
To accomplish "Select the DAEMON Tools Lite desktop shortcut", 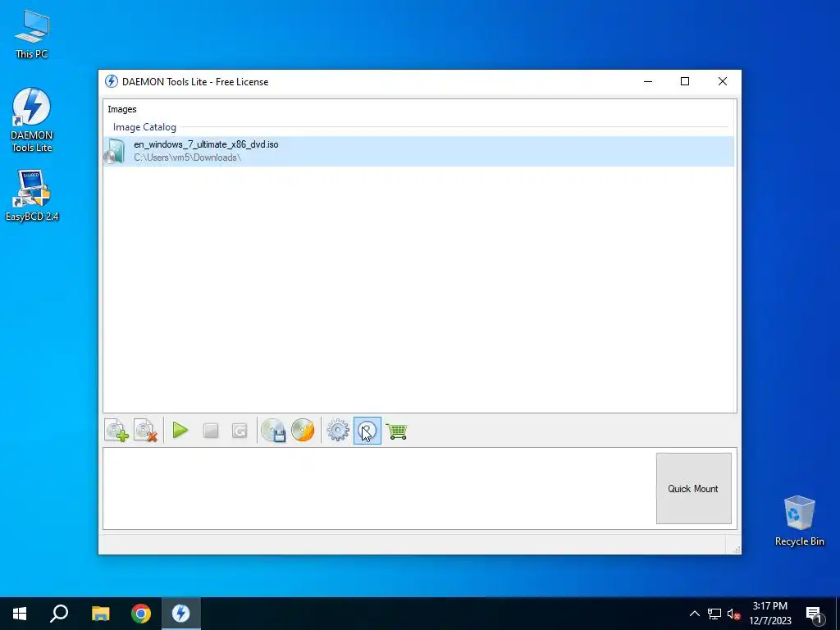I will [x=32, y=121].
